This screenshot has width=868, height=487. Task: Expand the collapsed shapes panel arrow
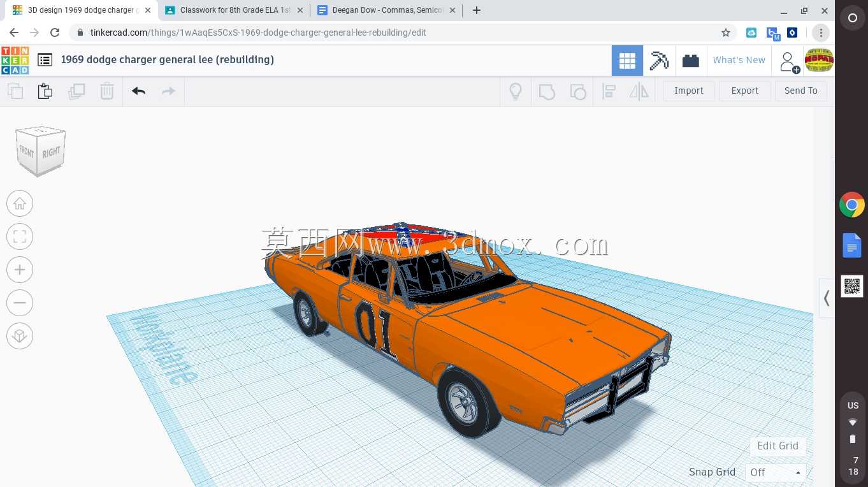click(x=827, y=298)
